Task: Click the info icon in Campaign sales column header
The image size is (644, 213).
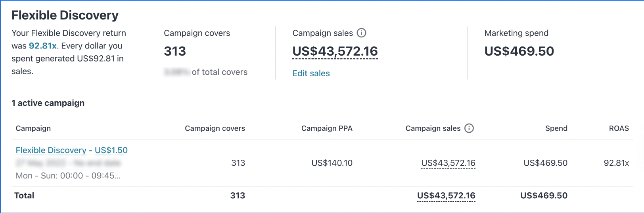Action: click(469, 128)
